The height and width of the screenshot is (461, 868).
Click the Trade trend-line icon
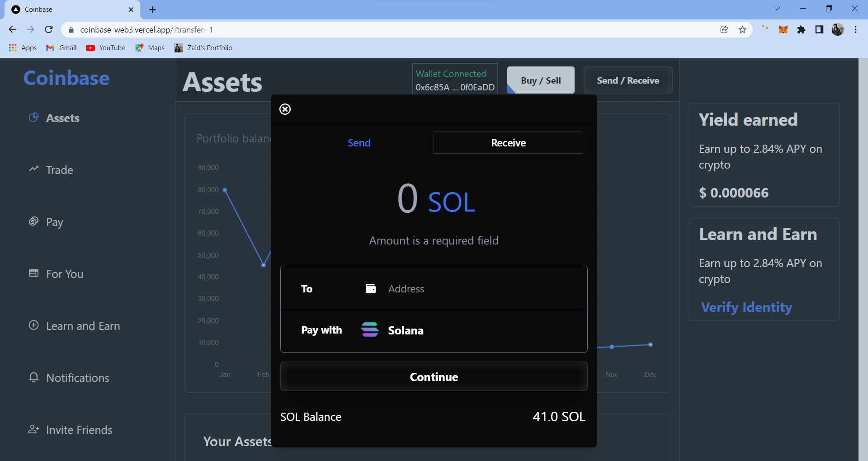33,169
